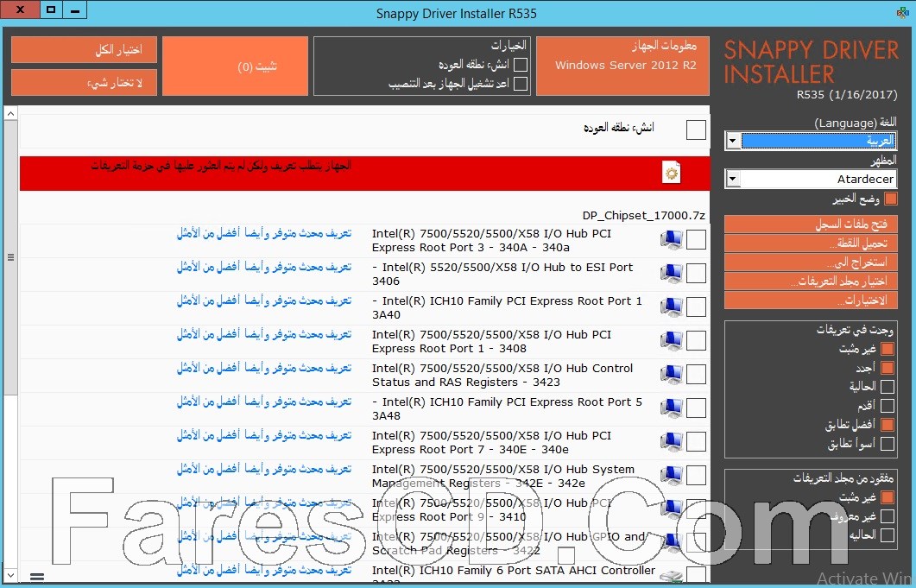Click the Install (0) button
Viewport: 916px width, 588px height.
(235, 66)
